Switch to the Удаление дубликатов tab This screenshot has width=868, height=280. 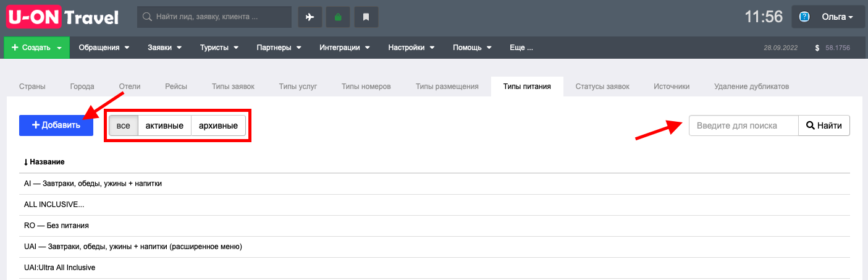[751, 87]
